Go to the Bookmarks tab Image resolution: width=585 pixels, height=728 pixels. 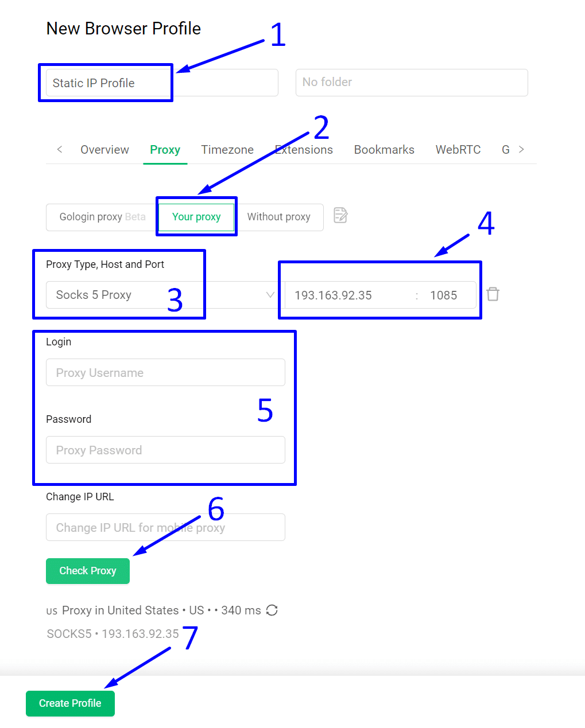coord(384,150)
